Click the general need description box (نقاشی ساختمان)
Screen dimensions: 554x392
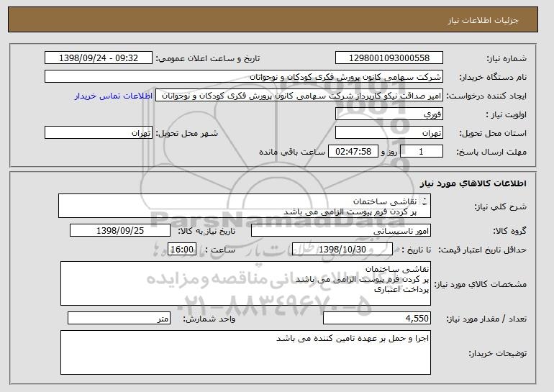[245, 206]
